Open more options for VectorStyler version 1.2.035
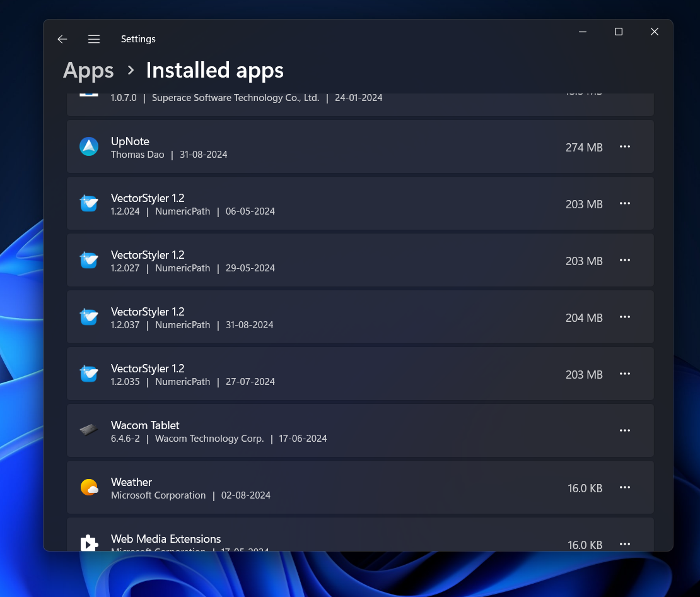 624,374
